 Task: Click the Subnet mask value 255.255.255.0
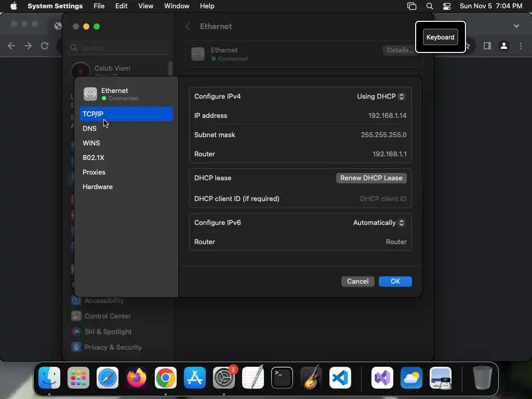[383, 135]
